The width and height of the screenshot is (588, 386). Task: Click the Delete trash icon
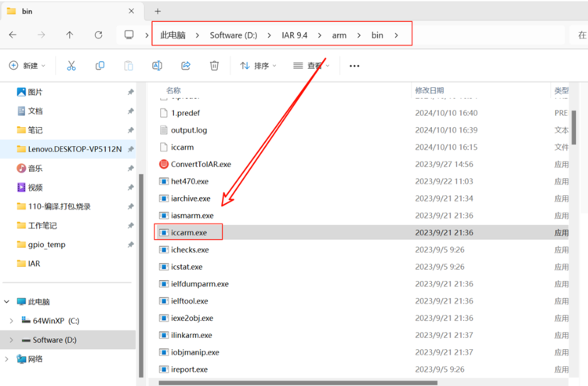[x=214, y=66]
